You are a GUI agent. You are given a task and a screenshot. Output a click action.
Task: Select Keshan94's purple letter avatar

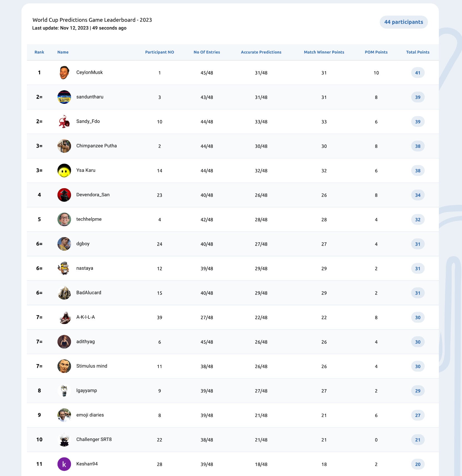[x=64, y=464]
